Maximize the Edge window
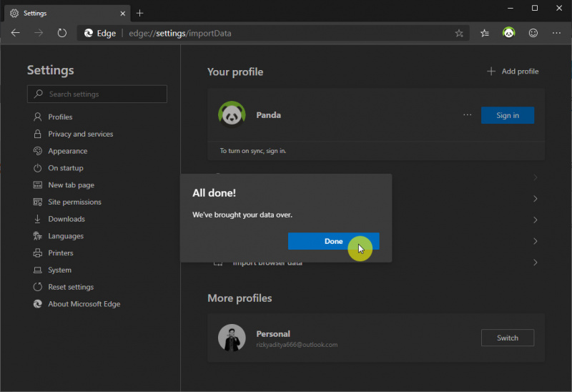Viewport: 572px width, 392px height. click(534, 8)
